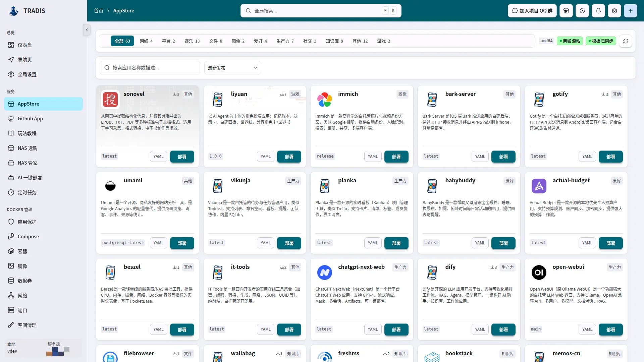Click the global search field
Screen dimensions: 644x362
pyautogui.click(x=321, y=11)
